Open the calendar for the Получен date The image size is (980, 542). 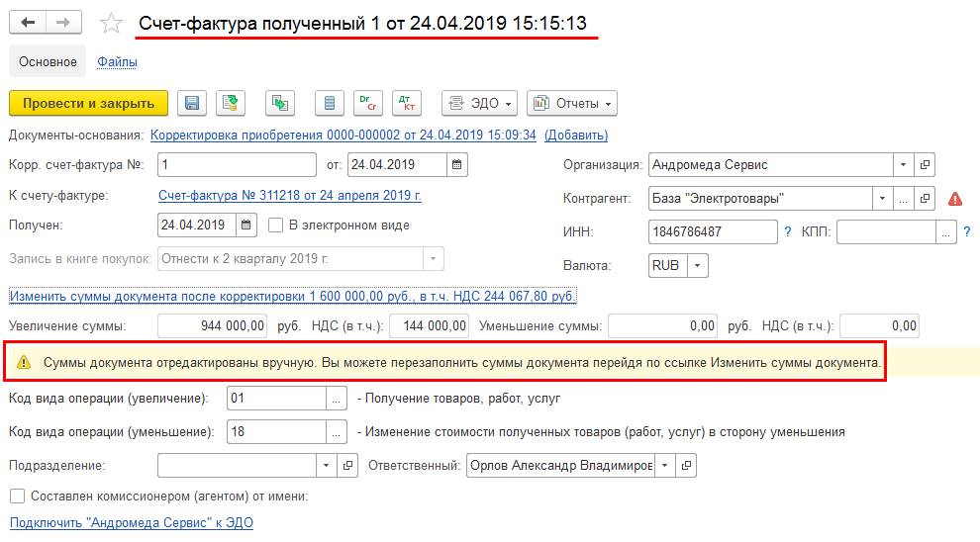(245, 226)
